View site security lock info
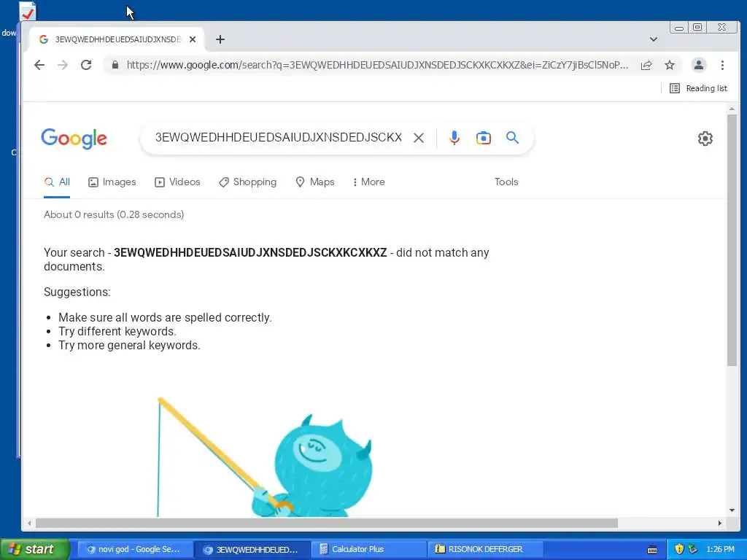 (115, 65)
